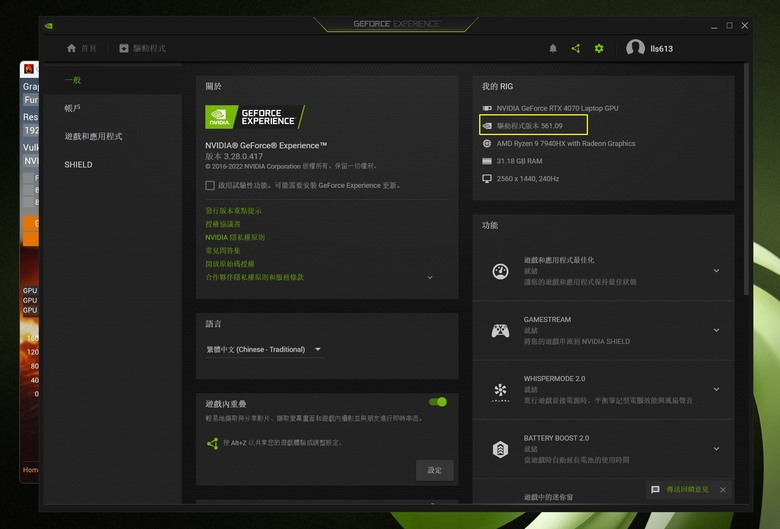This screenshot has height=529, width=780.
Task: Click the settings page vertical scrollbar
Action: click(x=746, y=179)
